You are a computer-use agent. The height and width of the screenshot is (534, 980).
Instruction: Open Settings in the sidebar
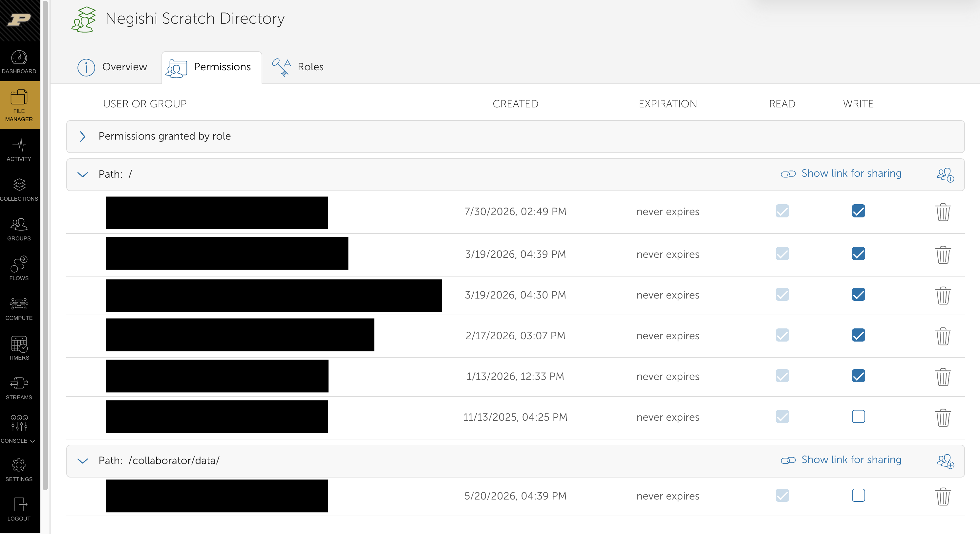(x=19, y=470)
